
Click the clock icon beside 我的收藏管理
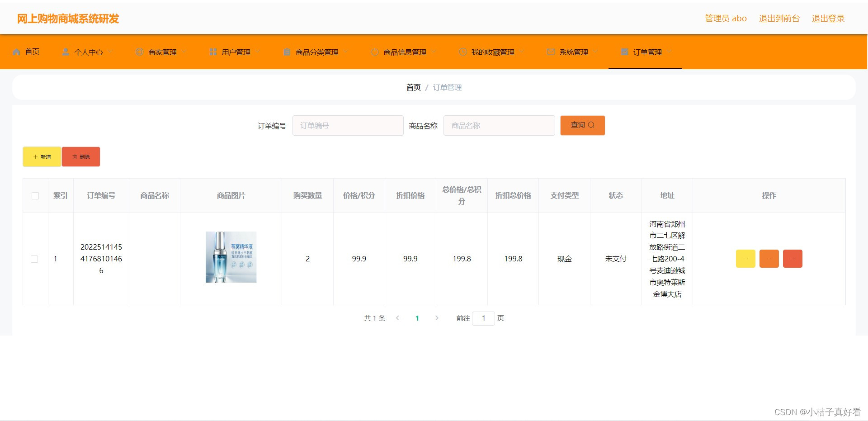pos(463,52)
